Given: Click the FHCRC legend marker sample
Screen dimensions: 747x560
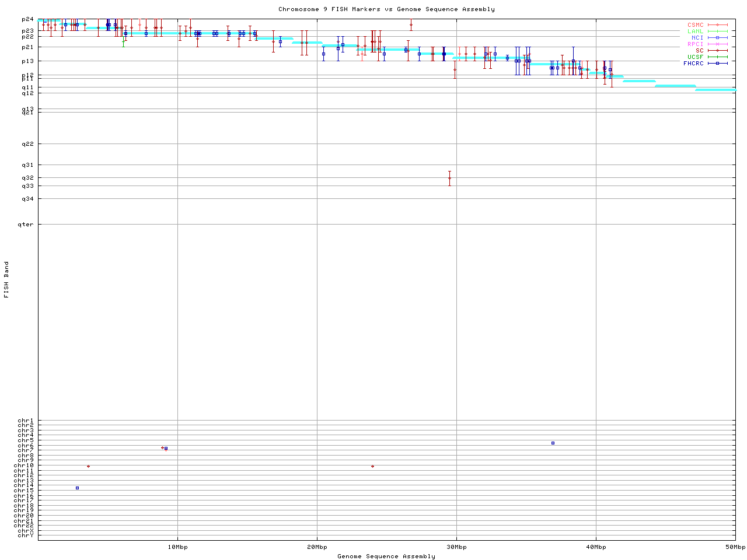Looking at the screenshot, I should (x=717, y=63).
